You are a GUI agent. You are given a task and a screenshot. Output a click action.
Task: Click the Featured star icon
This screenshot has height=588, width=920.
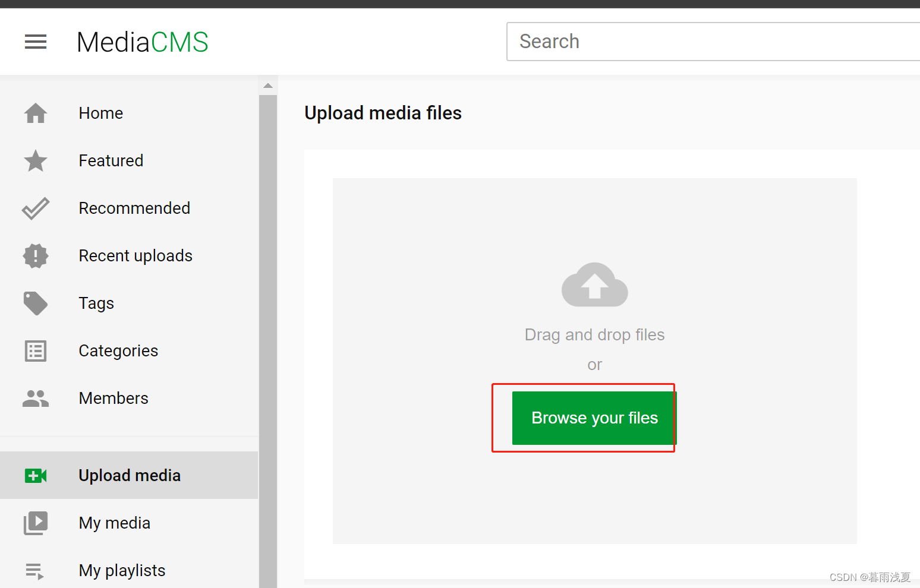36,160
